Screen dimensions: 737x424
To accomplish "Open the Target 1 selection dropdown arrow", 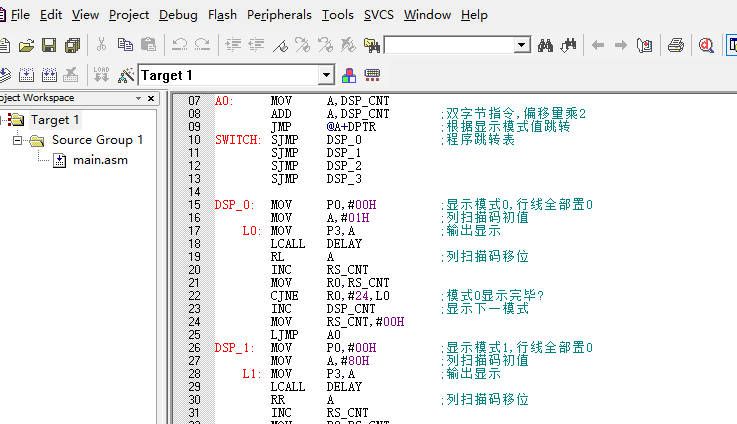I will tap(326, 75).
